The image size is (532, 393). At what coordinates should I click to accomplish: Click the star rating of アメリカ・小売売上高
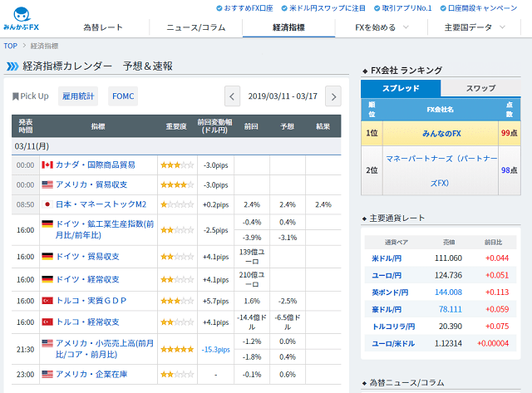177,349
